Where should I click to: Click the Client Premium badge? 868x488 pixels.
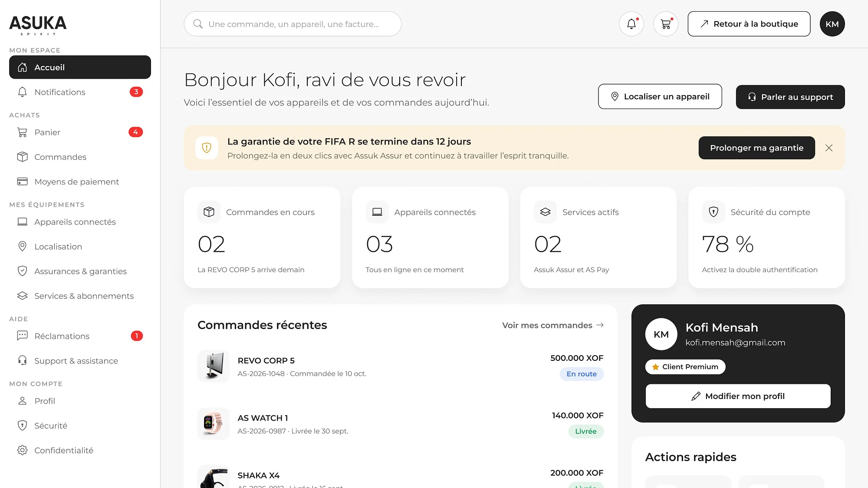[x=685, y=367]
